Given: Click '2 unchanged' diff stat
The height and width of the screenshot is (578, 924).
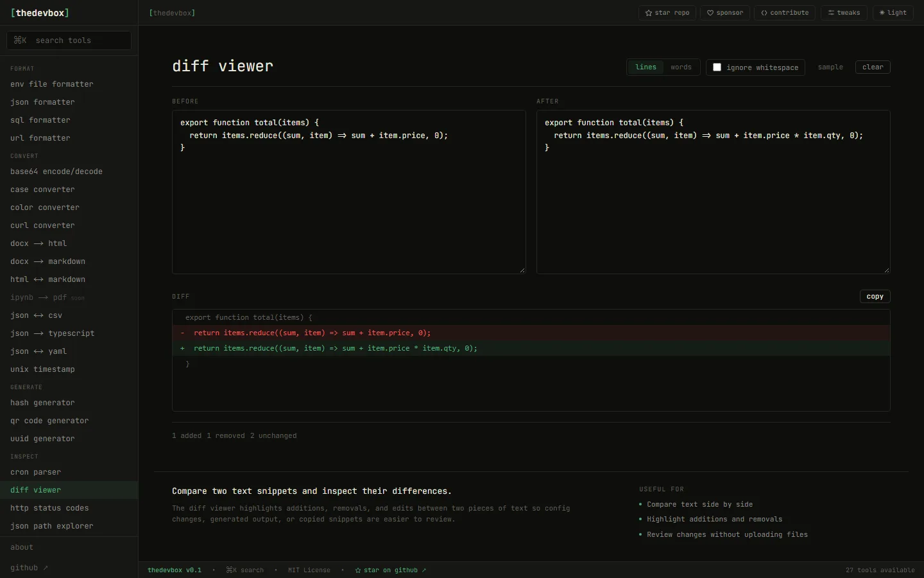Looking at the screenshot, I should (x=273, y=436).
